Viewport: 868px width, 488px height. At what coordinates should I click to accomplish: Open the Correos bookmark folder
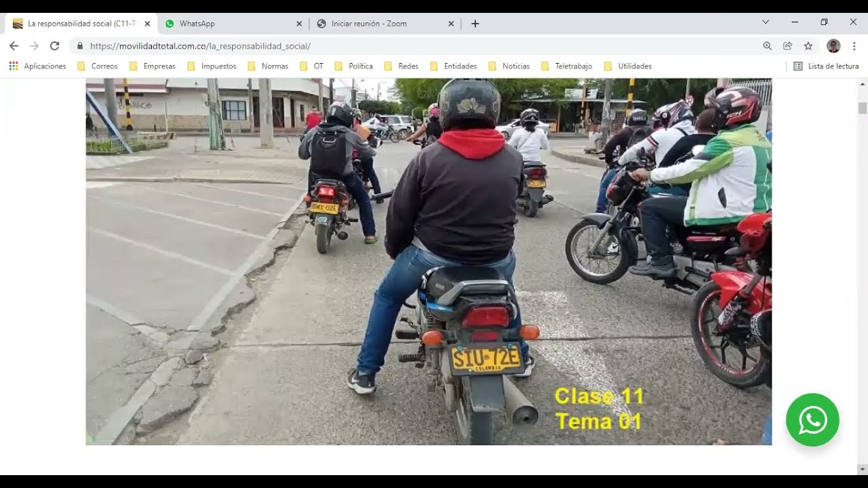click(x=98, y=66)
